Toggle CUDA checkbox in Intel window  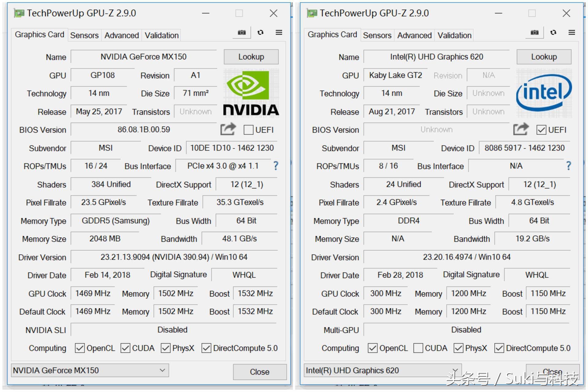(418, 348)
